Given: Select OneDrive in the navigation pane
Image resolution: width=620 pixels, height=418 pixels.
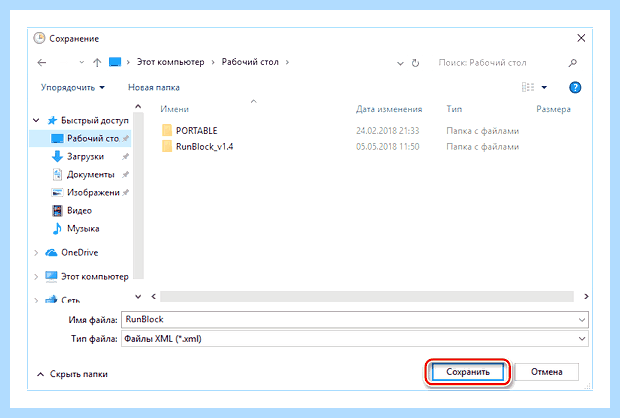Looking at the screenshot, I should point(79,253).
